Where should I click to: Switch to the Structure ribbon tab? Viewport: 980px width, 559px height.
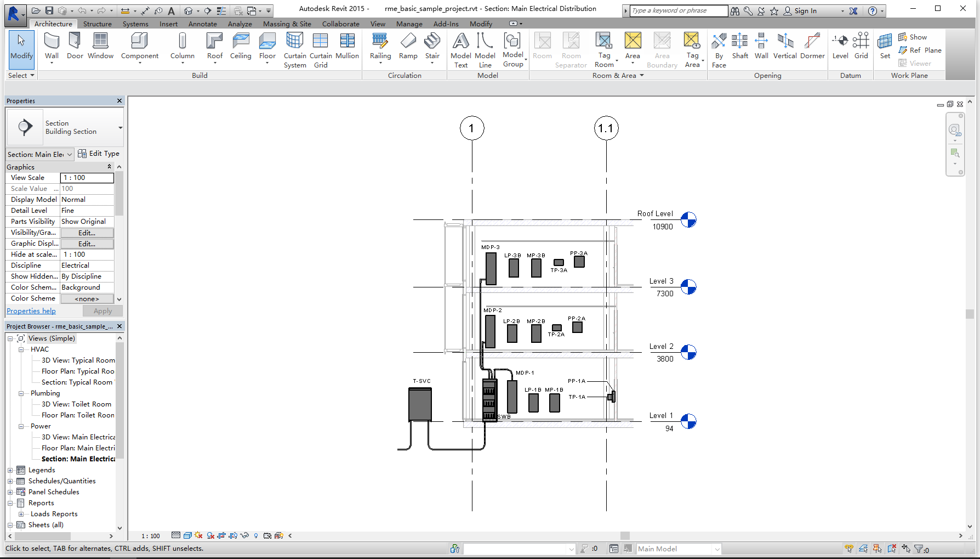(97, 24)
